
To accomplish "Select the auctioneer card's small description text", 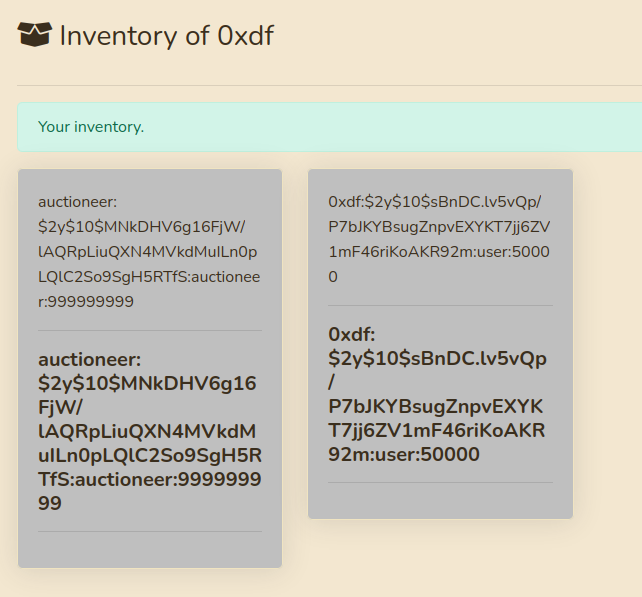I will 149,251.
